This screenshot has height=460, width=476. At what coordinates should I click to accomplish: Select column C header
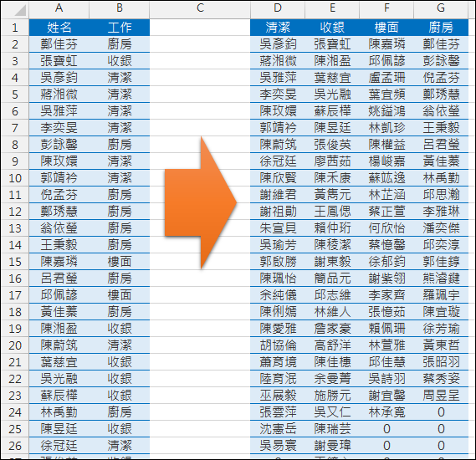tap(200, 8)
